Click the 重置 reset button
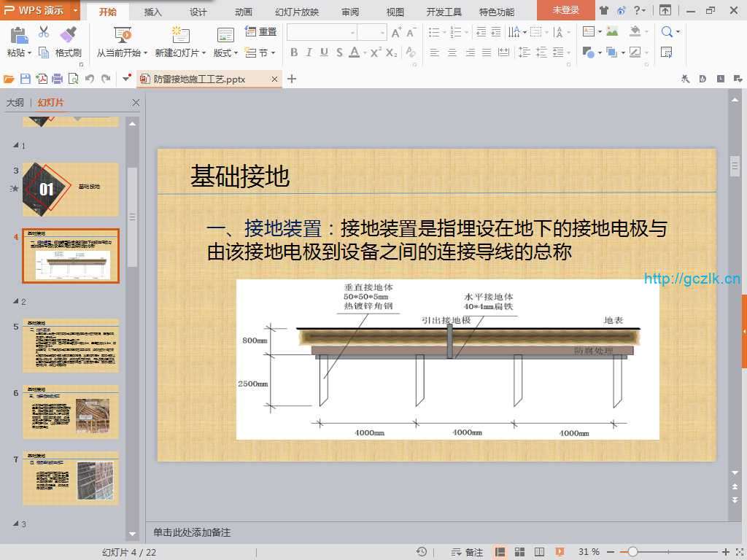747x560 pixels. pyautogui.click(x=261, y=32)
